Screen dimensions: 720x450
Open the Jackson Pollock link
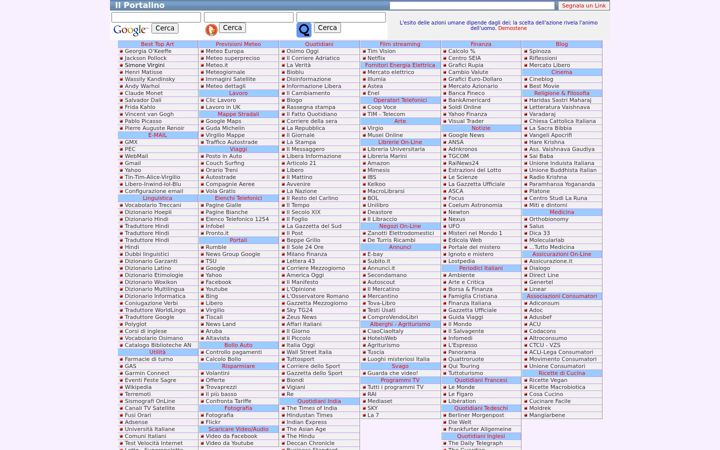146,58
